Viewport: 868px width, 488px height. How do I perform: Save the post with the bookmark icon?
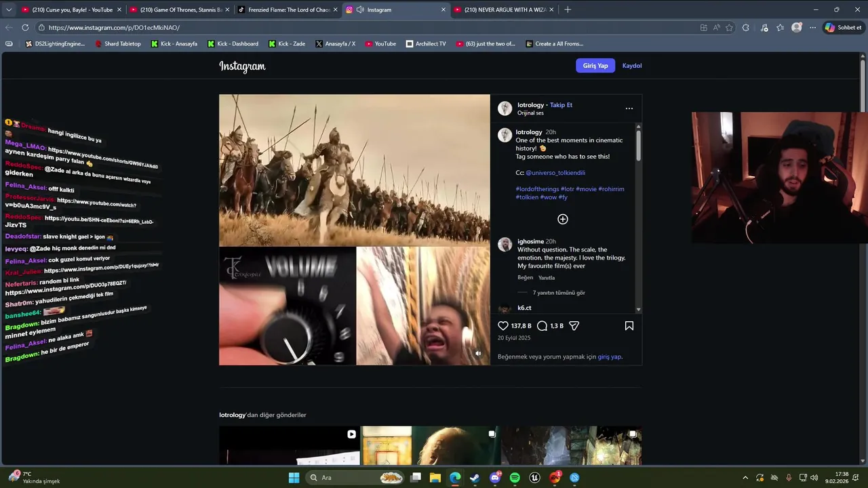coord(629,326)
